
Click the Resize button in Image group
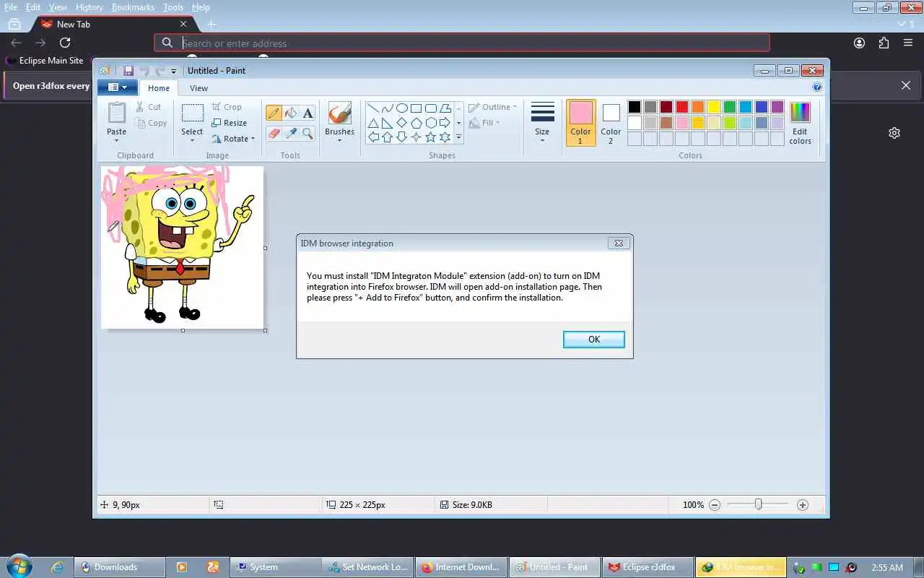pos(230,123)
